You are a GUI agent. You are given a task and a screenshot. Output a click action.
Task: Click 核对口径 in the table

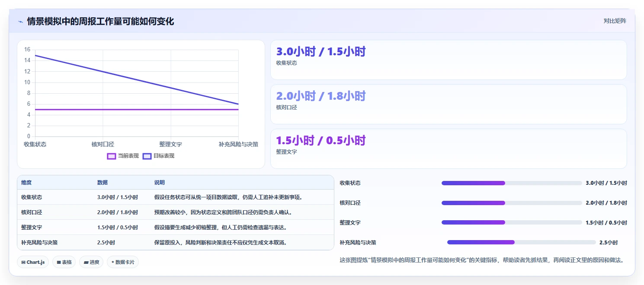32,212
